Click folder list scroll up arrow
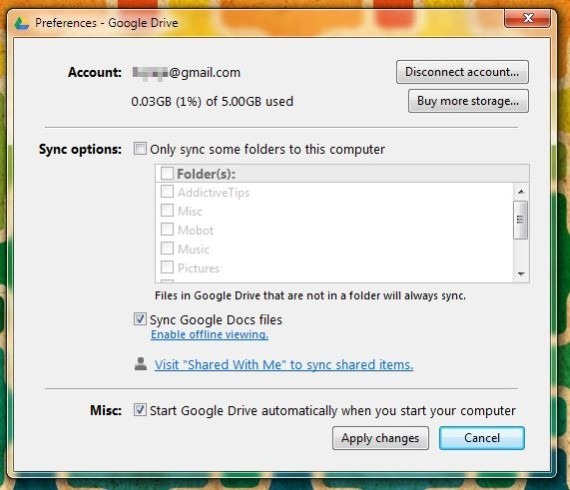This screenshot has width=570, height=490. pos(521,192)
